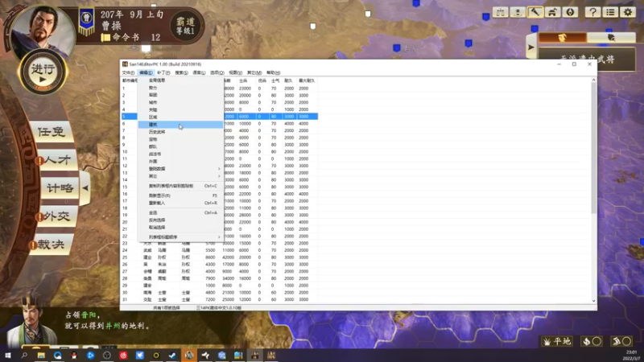The width and height of the screenshot is (644, 362).
Task: Collapse the sidebar using the left arrow tab
Action: pyautogui.click(x=85, y=188)
